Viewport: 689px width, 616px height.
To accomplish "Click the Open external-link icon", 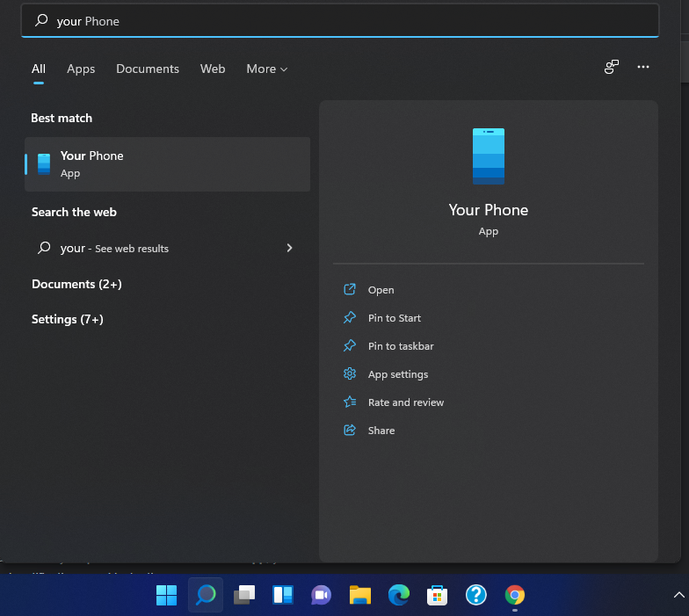I will tap(350, 290).
